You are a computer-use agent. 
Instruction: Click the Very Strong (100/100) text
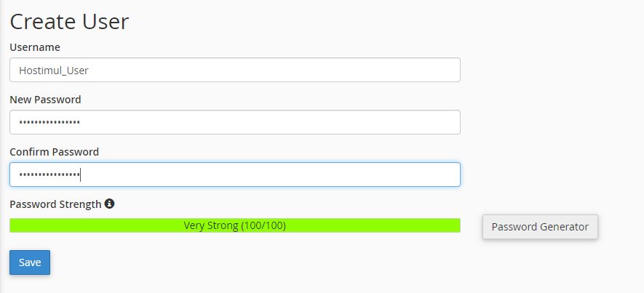click(x=234, y=225)
